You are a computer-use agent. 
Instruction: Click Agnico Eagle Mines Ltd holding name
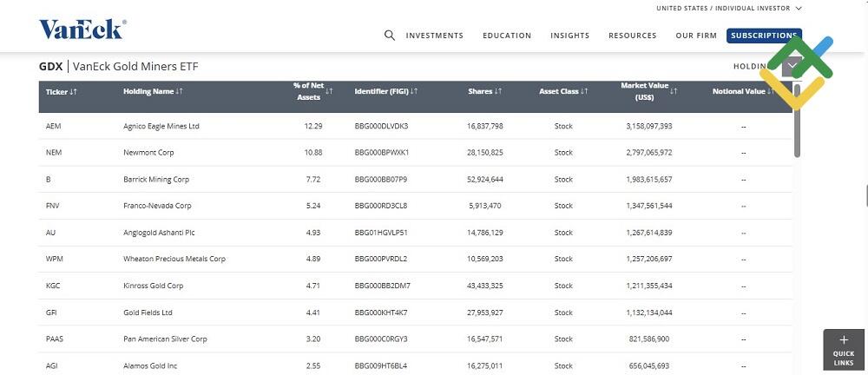tap(161, 126)
